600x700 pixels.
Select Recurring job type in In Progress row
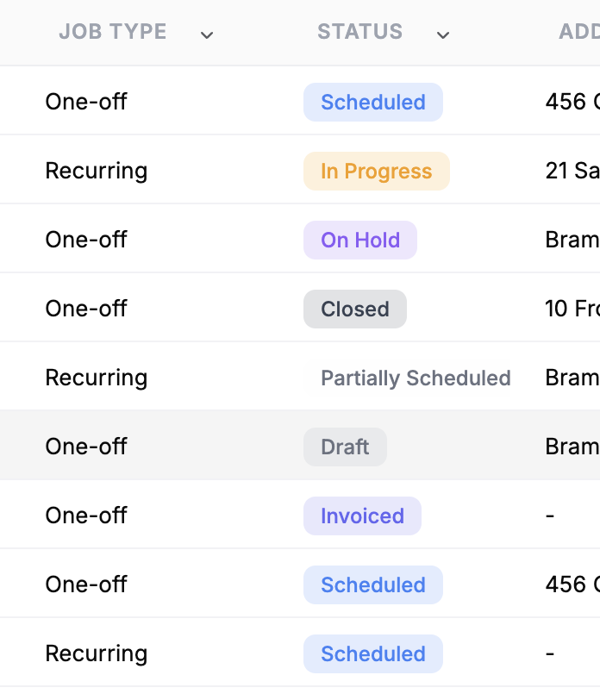(97, 171)
